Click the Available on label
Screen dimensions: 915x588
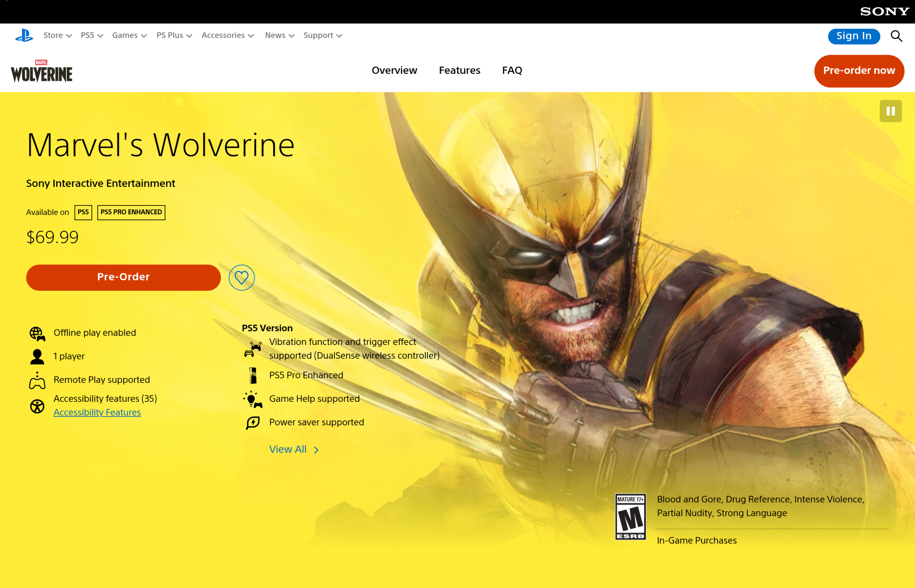[x=48, y=213]
